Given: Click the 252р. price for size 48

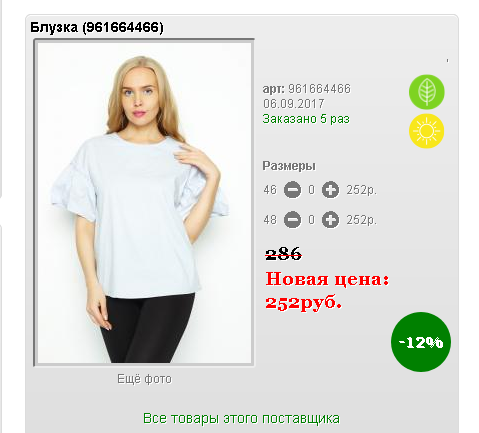Looking at the screenshot, I should (361, 220).
